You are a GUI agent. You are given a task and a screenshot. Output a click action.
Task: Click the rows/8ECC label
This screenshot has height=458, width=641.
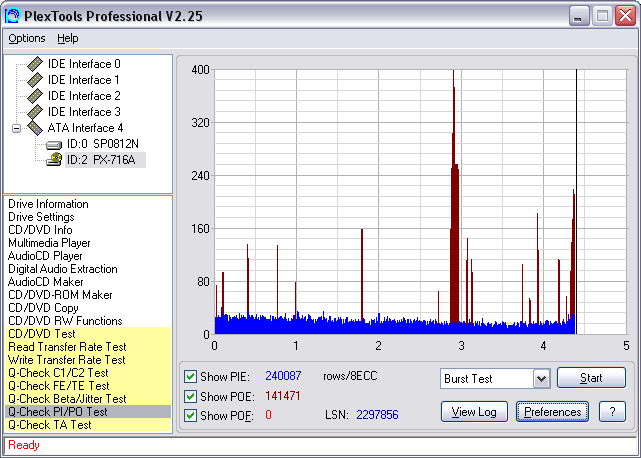click(x=350, y=376)
